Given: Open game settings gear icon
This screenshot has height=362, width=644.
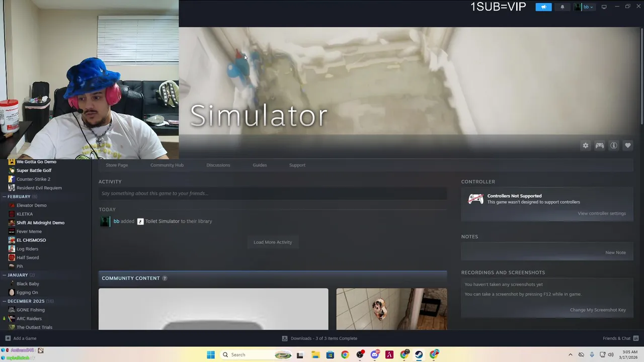Looking at the screenshot, I should tap(586, 145).
